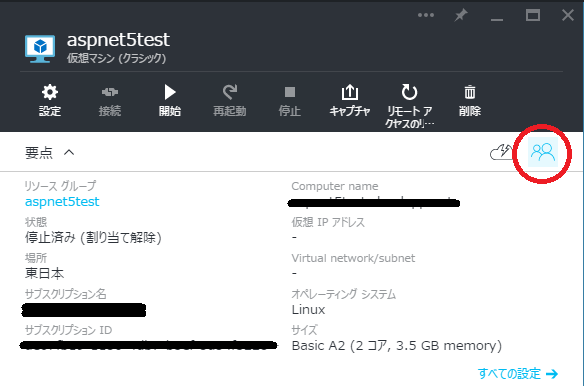Click the cloud quick start icon
584x386 pixels.
[501, 152]
